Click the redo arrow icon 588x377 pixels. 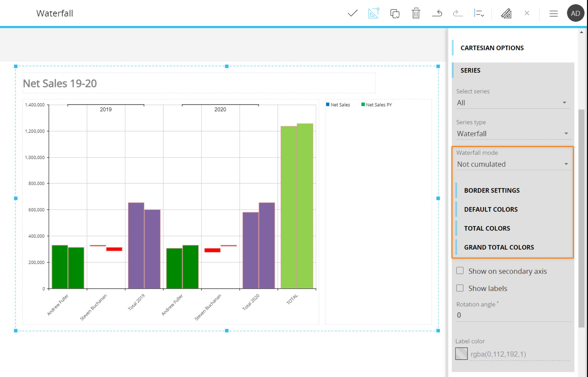click(x=458, y=13)
